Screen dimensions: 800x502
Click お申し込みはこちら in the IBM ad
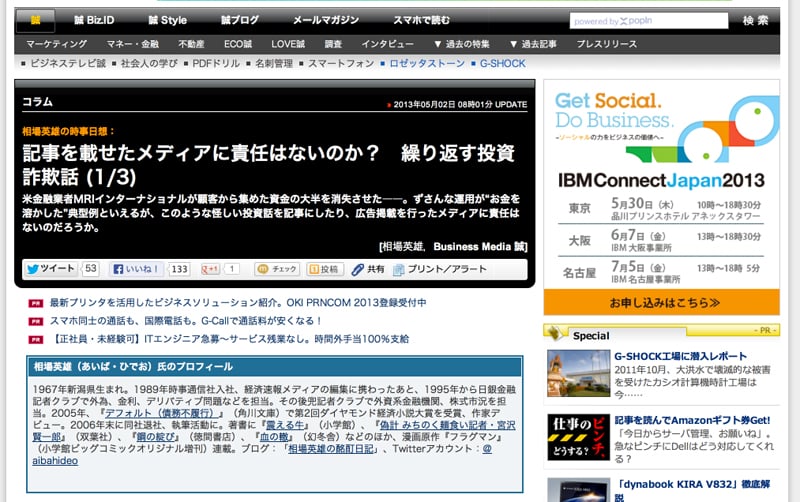coord(661,301)
